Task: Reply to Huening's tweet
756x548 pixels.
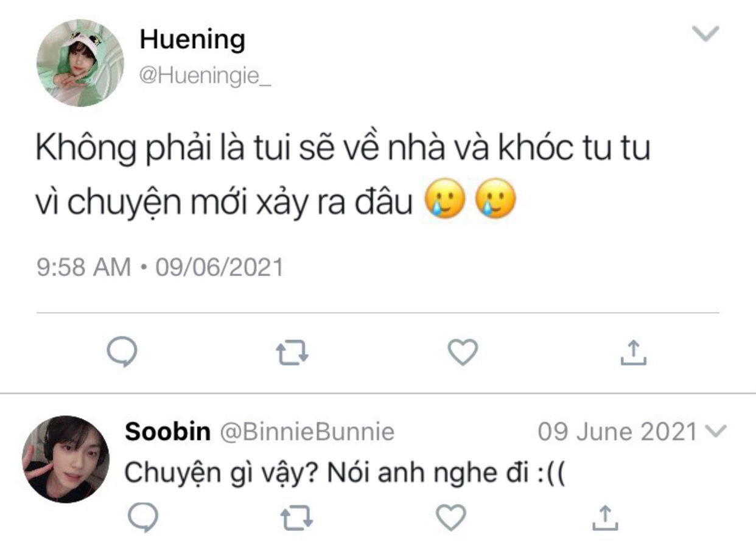Action: (x=122, y=353)
